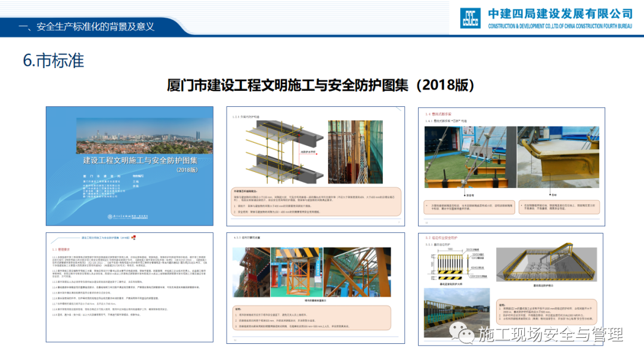Select the heading 6.市标准

54,60
